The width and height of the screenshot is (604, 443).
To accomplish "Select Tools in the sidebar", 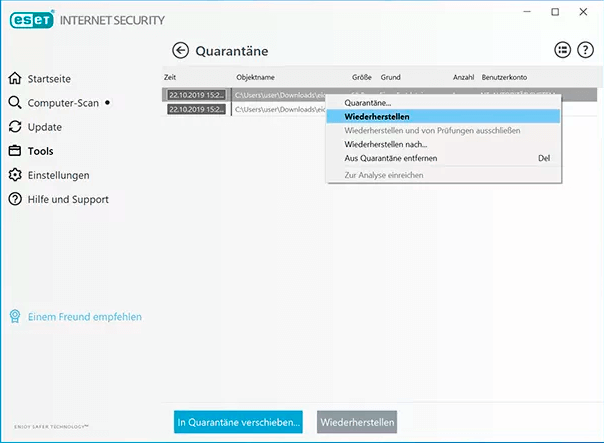I will 40,151.
